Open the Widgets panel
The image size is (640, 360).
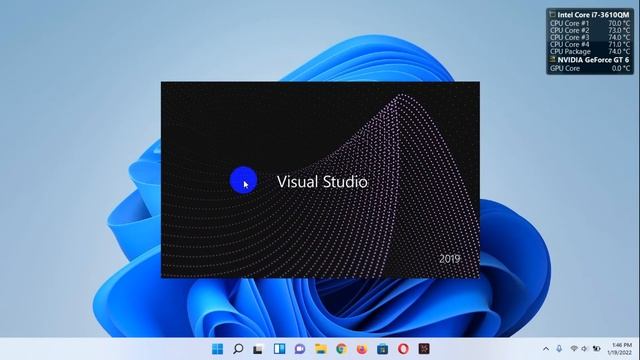click(280, 349)
